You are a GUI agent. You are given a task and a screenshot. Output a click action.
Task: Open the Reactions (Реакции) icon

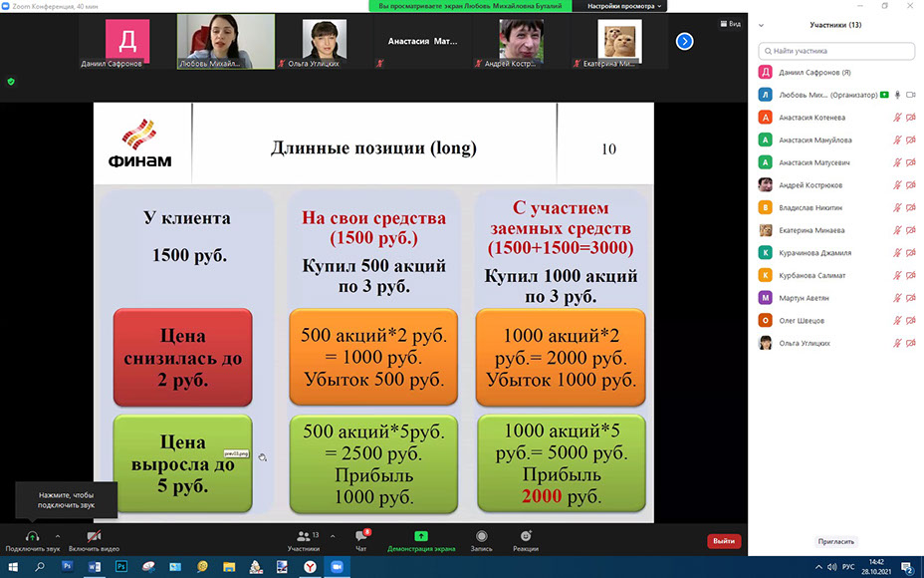pos(526,537)
